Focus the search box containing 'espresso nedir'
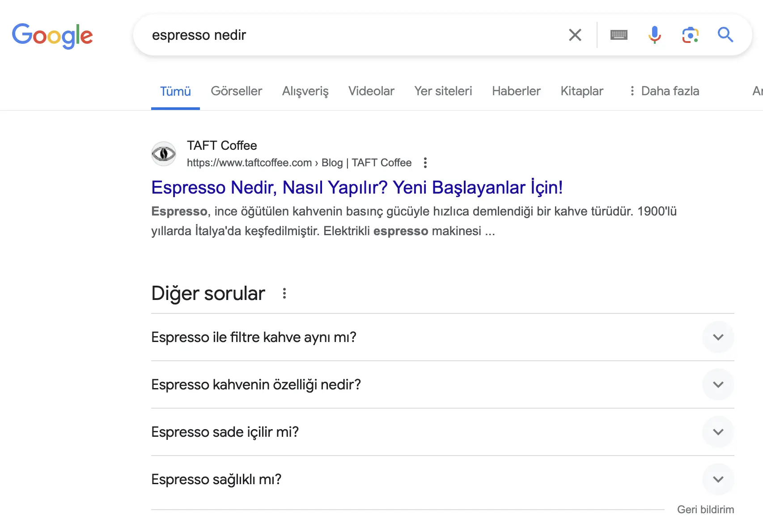This screenshot has width=763, height=532. pos(349,35)
